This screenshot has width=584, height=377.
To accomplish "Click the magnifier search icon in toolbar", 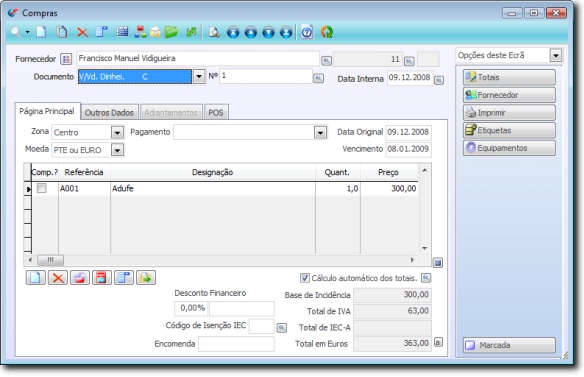I will tap(16, 32).
